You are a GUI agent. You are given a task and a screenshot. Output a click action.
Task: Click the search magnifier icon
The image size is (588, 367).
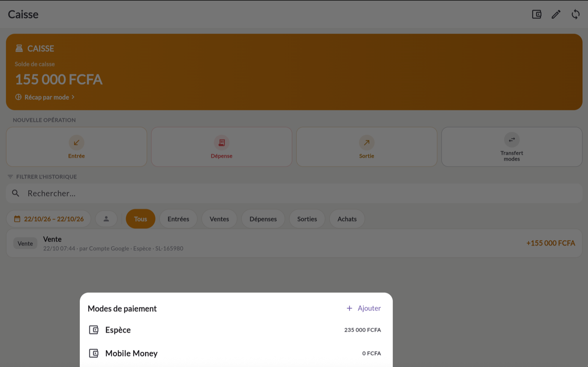[16, 193]
